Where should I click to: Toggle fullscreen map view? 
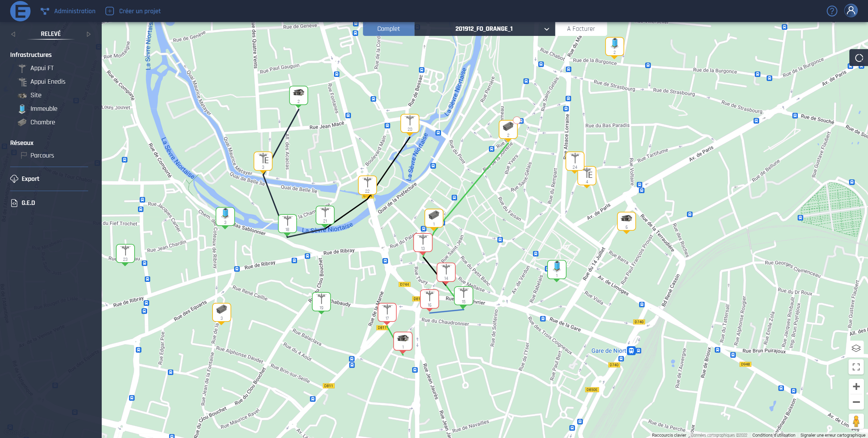[x=856, y=367]
